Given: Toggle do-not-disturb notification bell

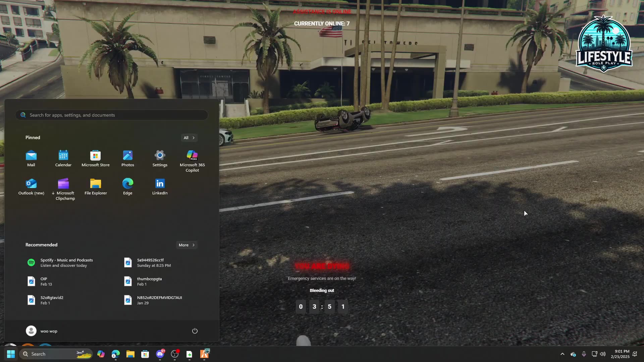Looking at the screenshot, I should pyautogui.click(x=635, y=354).
